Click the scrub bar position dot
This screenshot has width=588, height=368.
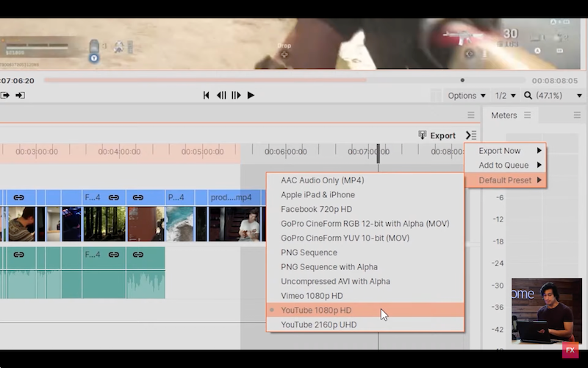[462, 80]
